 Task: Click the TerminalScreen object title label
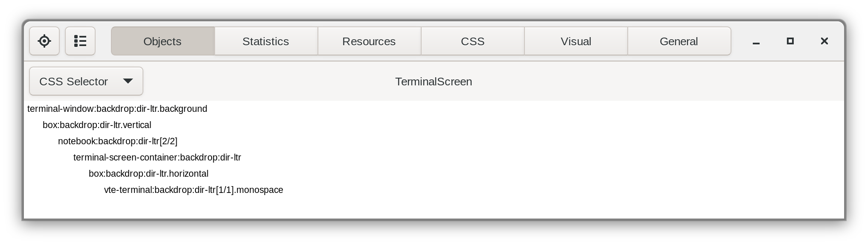[x=434, y=82]
